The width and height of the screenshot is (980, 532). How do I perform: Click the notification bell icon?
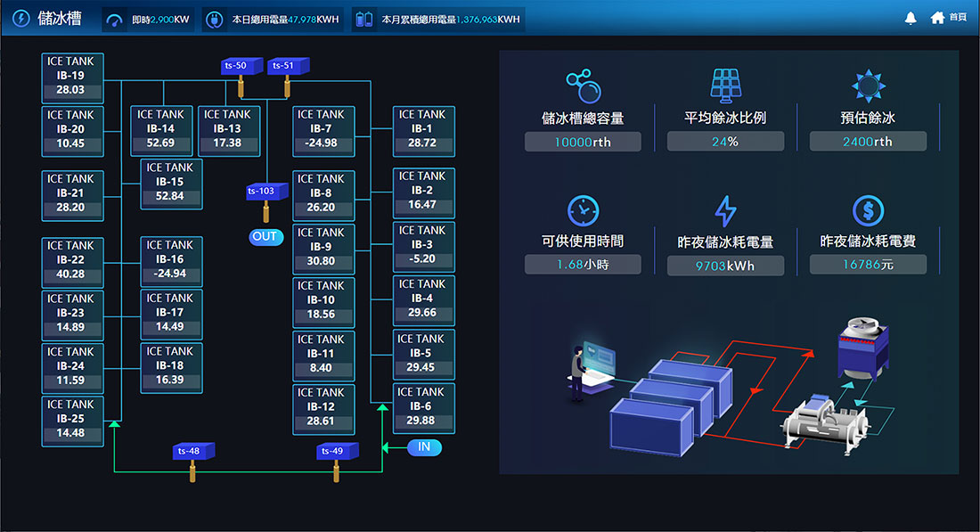click(911, 18)
